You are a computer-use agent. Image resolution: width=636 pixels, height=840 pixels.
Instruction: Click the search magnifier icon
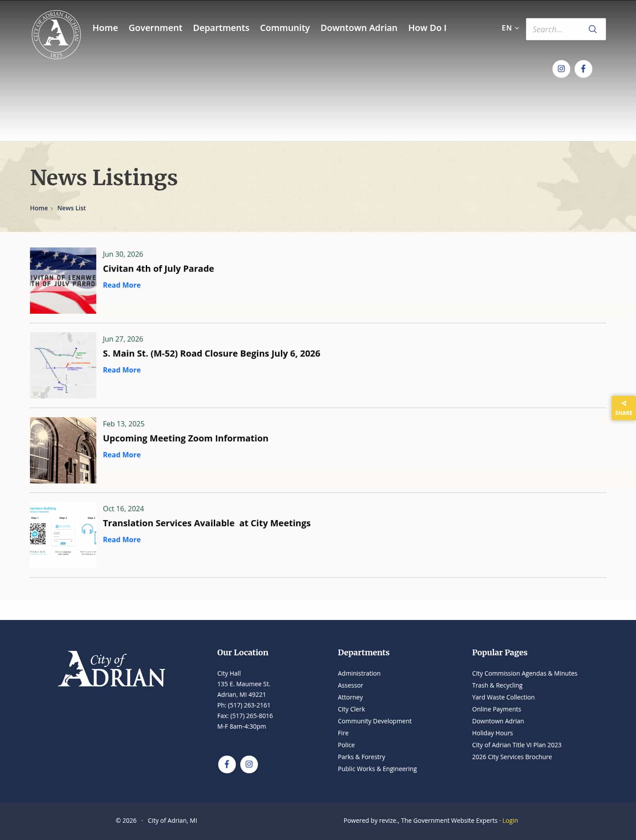click(592, 29)
